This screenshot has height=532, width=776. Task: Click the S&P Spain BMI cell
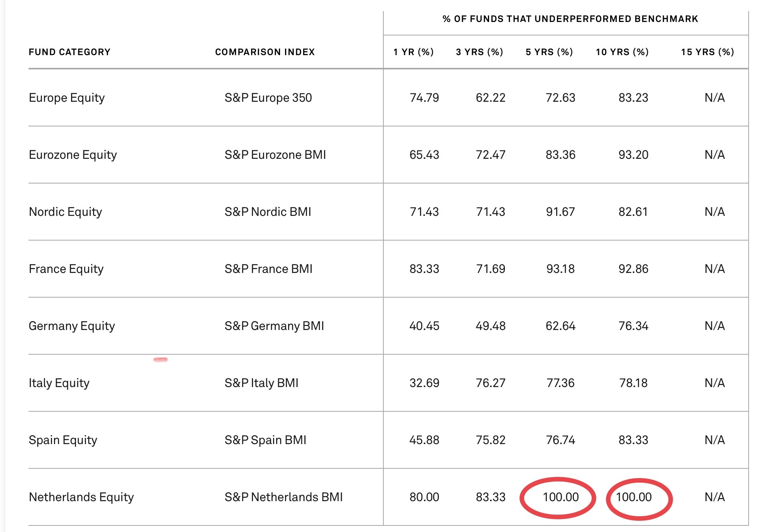click(x=265, y=440)
